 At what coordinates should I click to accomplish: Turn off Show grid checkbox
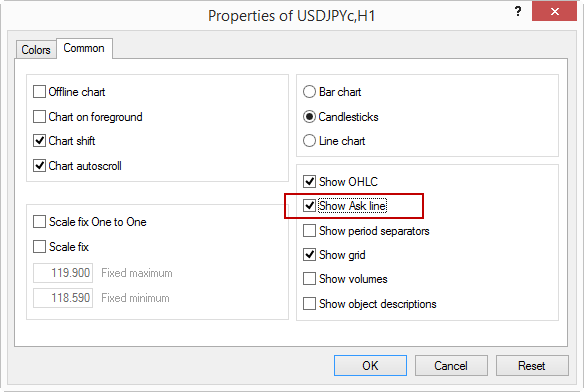309,255
